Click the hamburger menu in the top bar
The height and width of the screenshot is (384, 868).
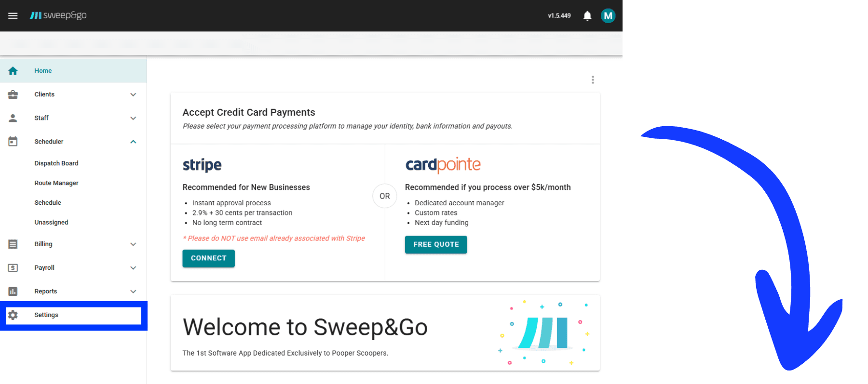tap(13, 15)
